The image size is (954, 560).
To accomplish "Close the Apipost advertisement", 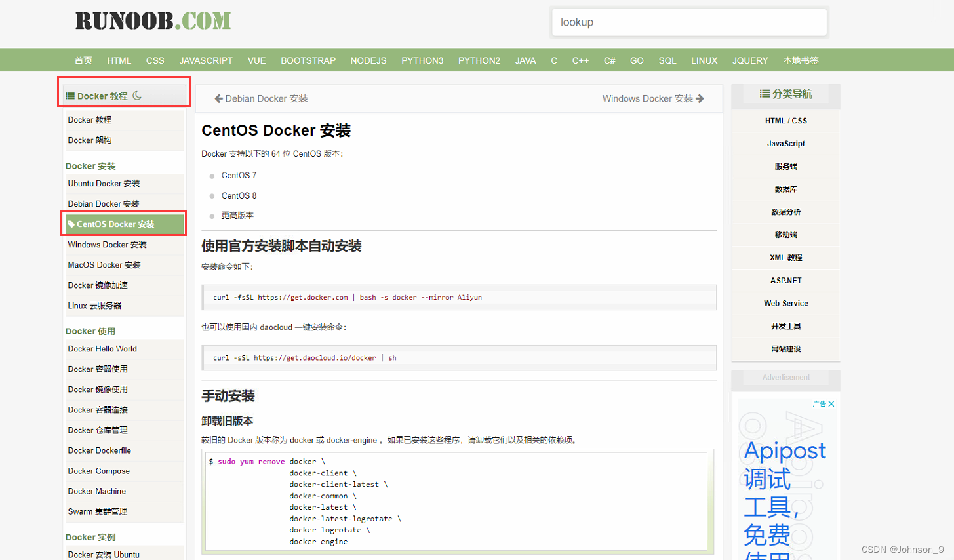I will (x=831, y=404).
